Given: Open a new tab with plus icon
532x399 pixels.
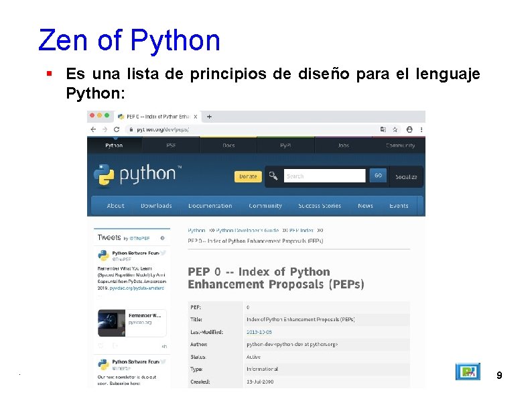Looking at the screenshot, I should click(x=209, y=117).
